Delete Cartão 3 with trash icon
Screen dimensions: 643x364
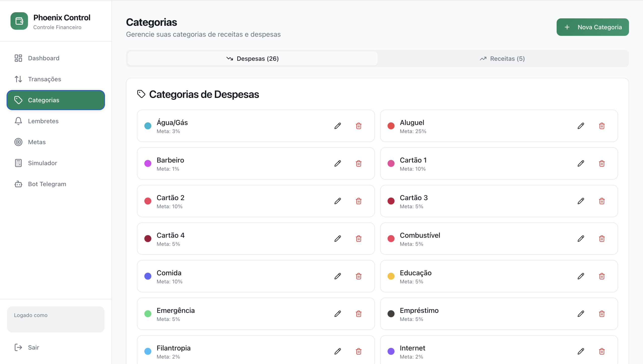602,201
